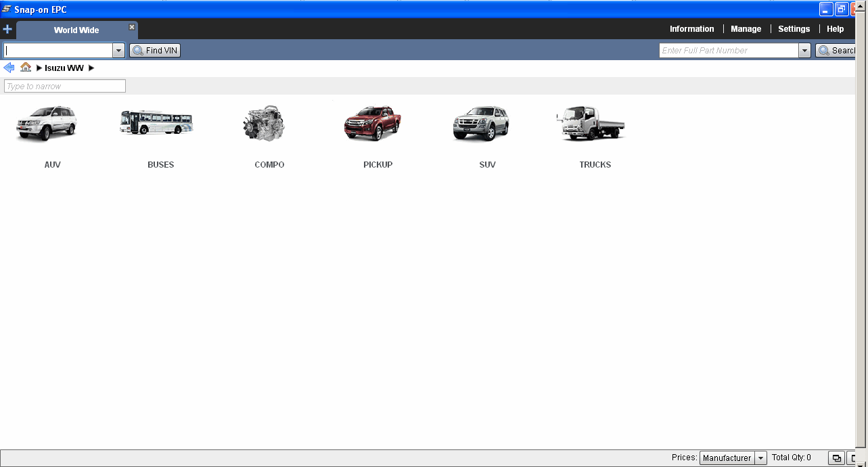Click the cascade windows icon in status bar
The image size is (868, 467).
(836, 458)
